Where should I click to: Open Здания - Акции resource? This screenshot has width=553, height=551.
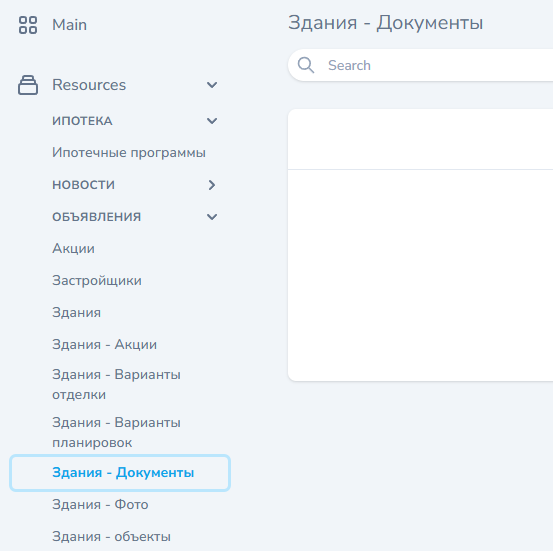tap(104, 345)
